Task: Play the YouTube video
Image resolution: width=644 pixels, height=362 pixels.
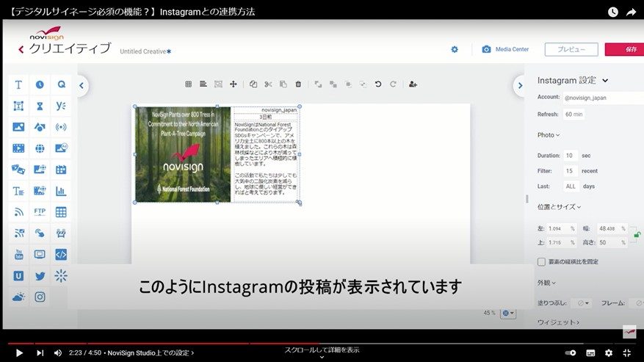Action: 19,352
